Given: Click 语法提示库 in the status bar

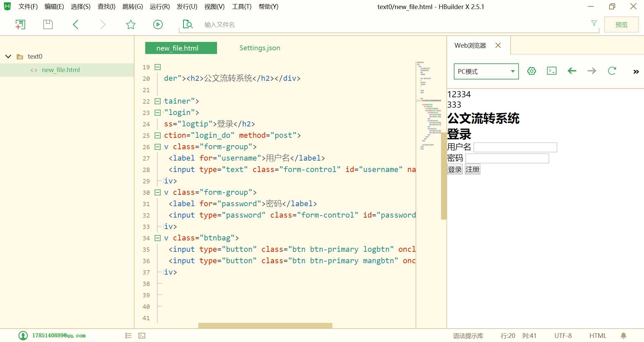Looking at the screenshot, I should click(468, 336).
